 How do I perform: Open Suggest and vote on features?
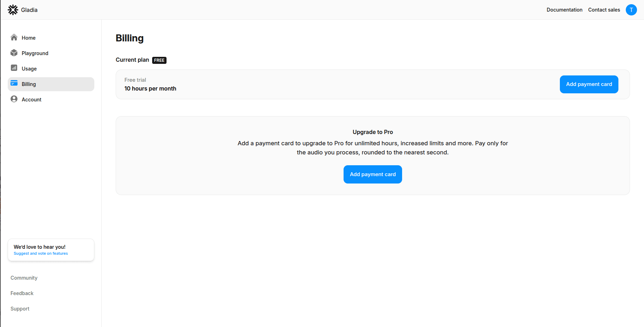[40, 253]
